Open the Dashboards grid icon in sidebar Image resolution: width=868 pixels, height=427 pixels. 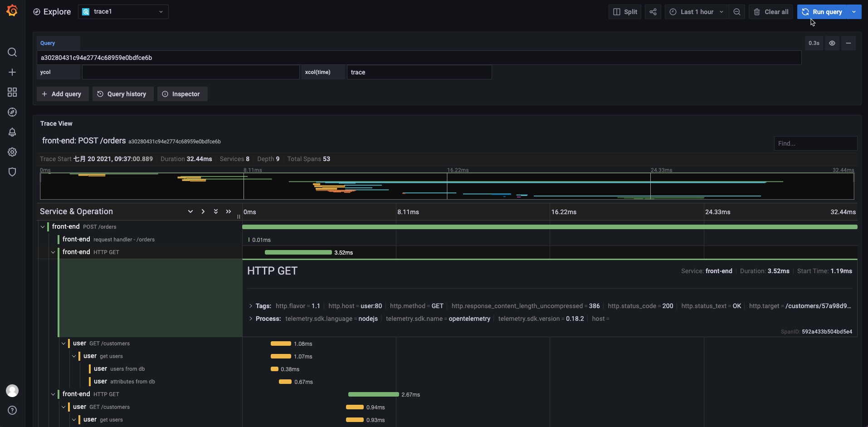(12, 92)
